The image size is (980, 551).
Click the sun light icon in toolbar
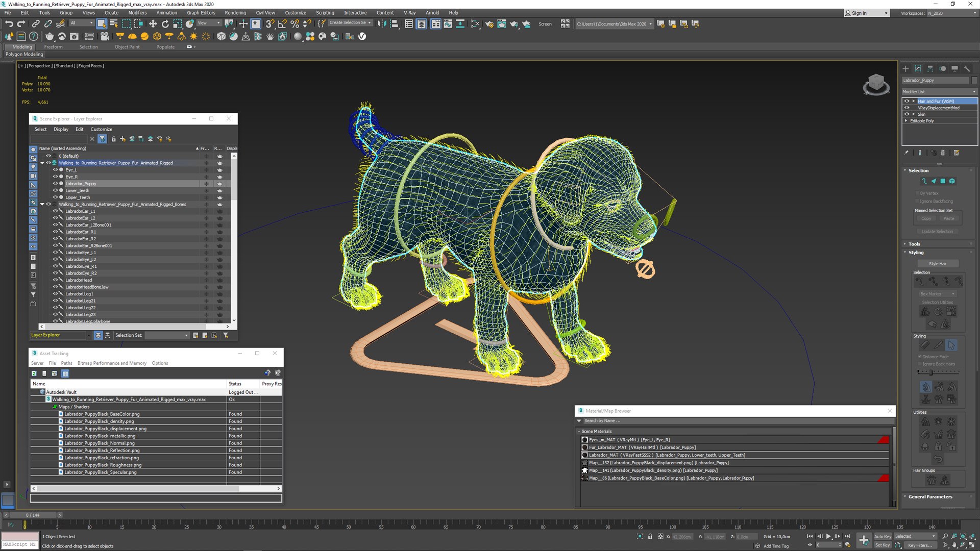click(x=193, y=36)
